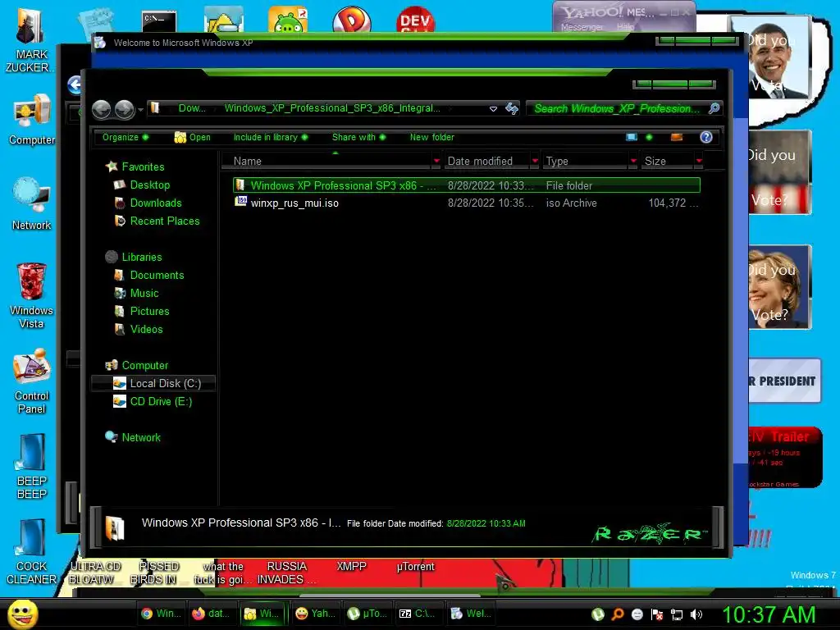The height and width of the screenshot is (630, 840).
Task: Open Size column filter dropdown
Action: (x=699, y=162)
